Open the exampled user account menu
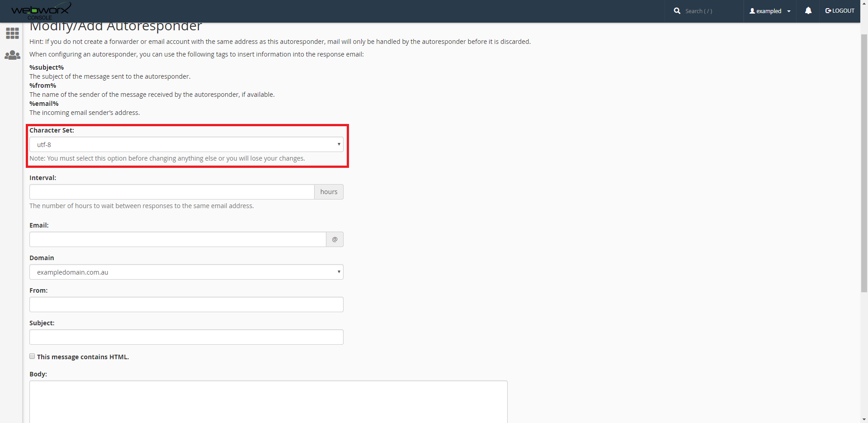Screen dimensions: 868x423 [x=770, y=11]
